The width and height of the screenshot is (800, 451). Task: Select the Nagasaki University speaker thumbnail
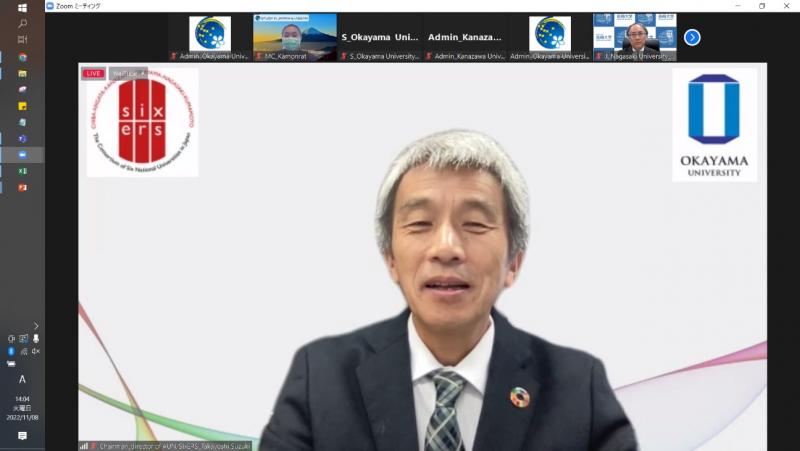point(635,37)
